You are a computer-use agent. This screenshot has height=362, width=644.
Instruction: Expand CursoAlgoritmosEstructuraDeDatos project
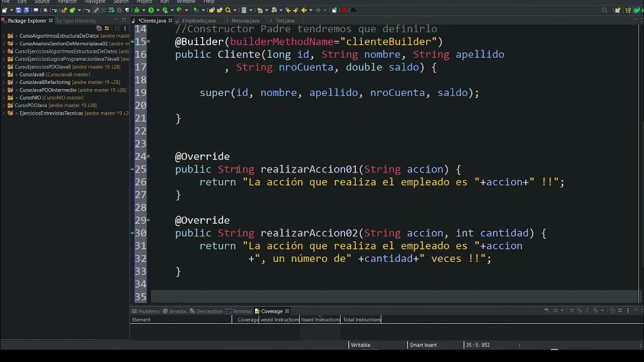click(4, 36)
